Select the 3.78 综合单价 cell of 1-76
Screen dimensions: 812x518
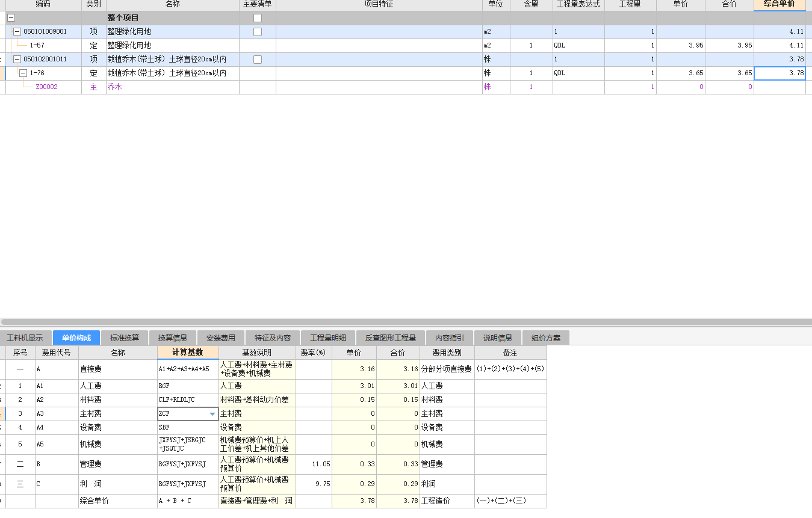779,73
